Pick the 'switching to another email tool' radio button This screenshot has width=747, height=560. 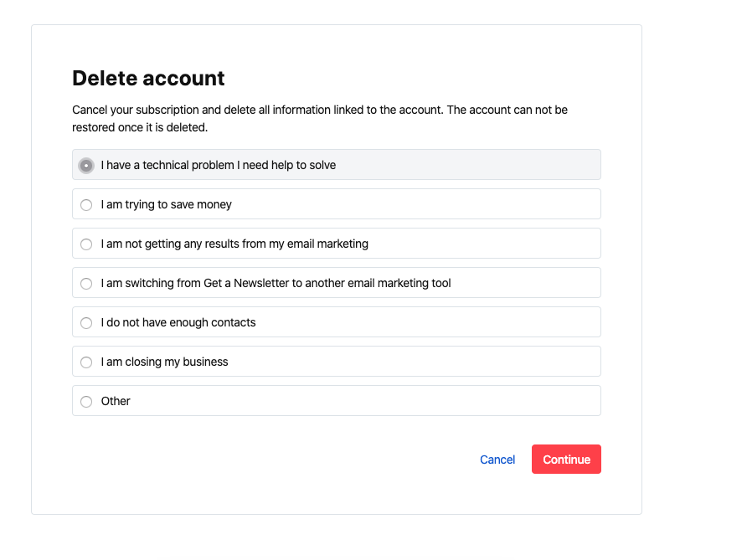pyautogui.click(x=85, y=284)
